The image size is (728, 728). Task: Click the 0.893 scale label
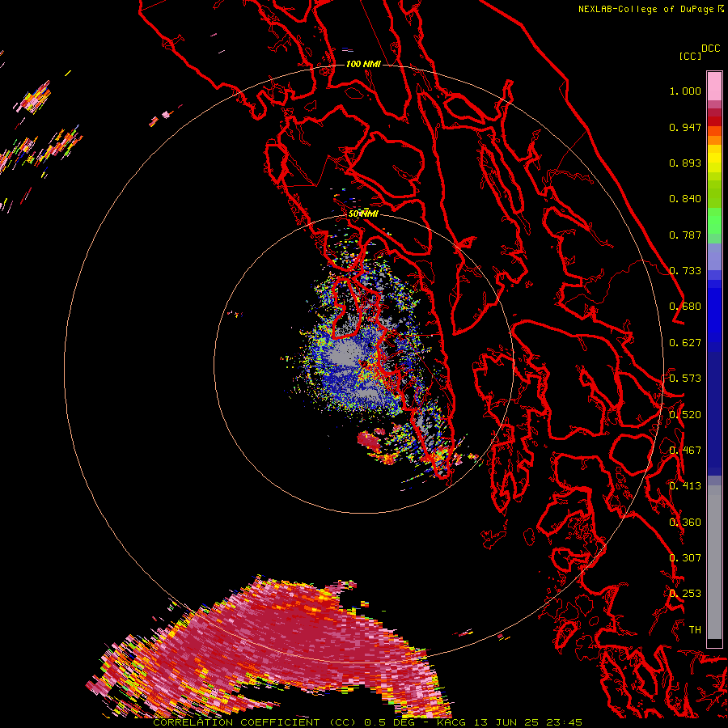click(x=685, y=163)
